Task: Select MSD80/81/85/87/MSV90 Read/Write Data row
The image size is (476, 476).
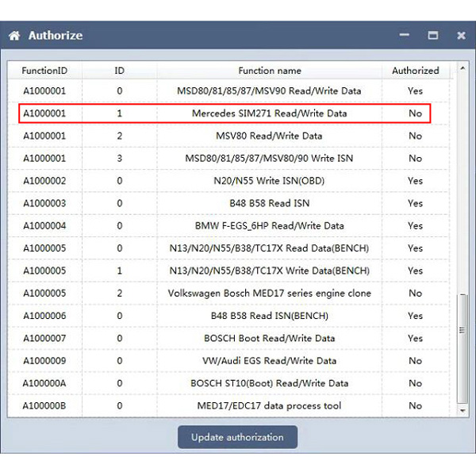Action: (228, 90)
